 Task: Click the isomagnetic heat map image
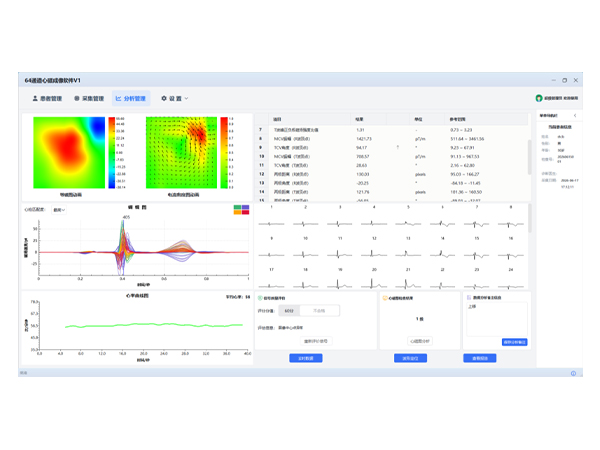[69, 152]
